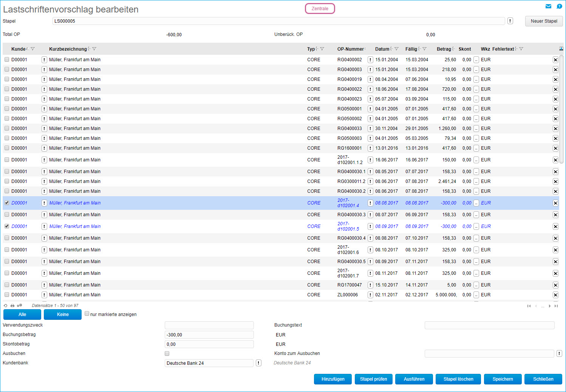Sort by the Kurzbezeichnung column header
Image resolution: width=566 pixels, height=392 pixels.
click(68, 49)
